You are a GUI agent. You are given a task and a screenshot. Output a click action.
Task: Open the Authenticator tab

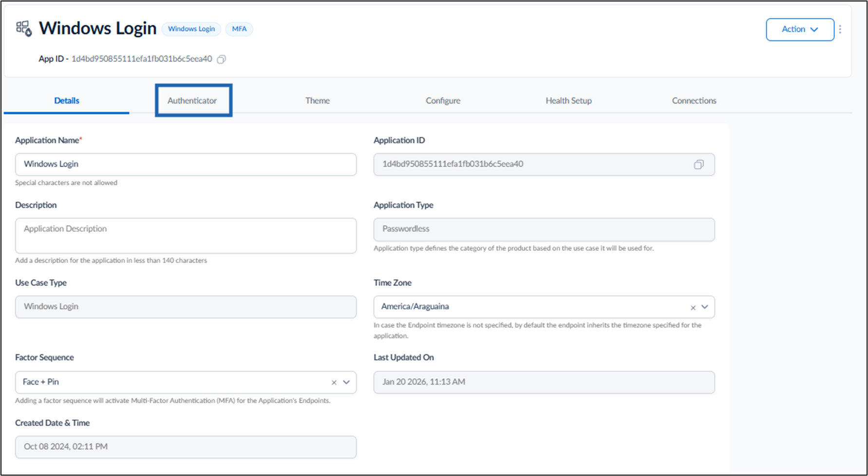click(192, 100)
